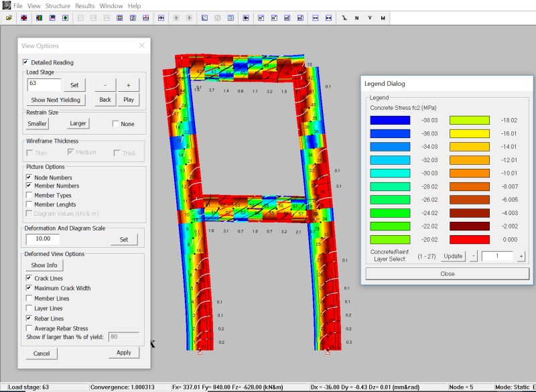Click the black splat toolbar icon

(246, 18)
